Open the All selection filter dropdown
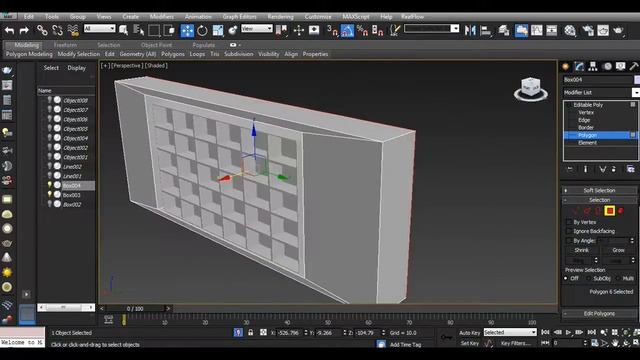640x360 pixels. point(100,28)
